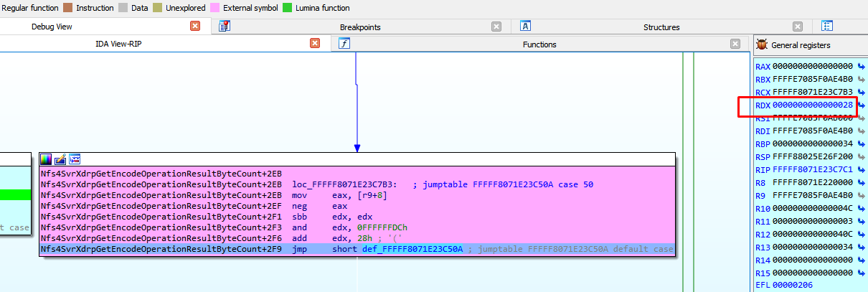The width and height of the screenshot is (868, 292).
Task: Click the jump arrow next to RBP
Action: click(x=862, y=143)
